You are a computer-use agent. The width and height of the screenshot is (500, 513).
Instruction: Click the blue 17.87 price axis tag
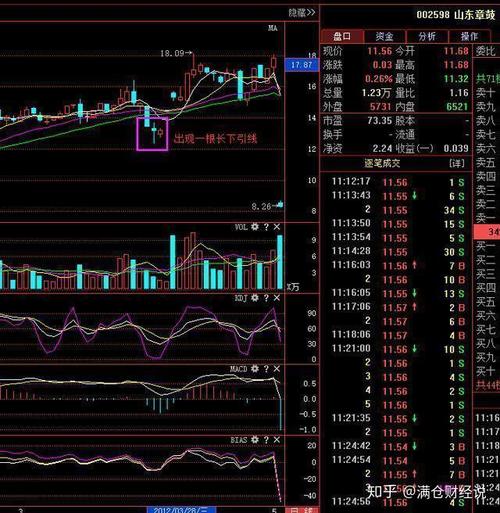coord(302,65)
